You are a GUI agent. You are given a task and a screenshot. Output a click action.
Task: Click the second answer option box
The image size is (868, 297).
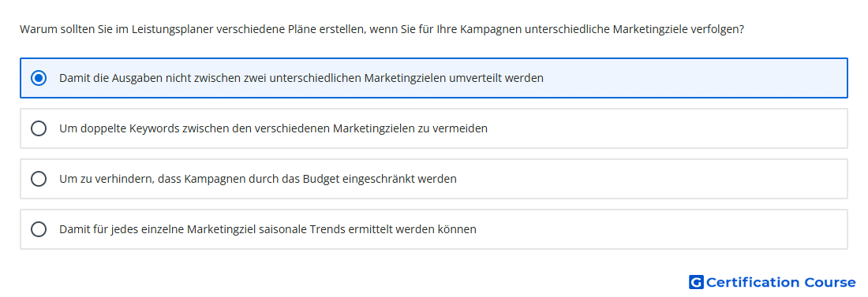click(434, 128)
